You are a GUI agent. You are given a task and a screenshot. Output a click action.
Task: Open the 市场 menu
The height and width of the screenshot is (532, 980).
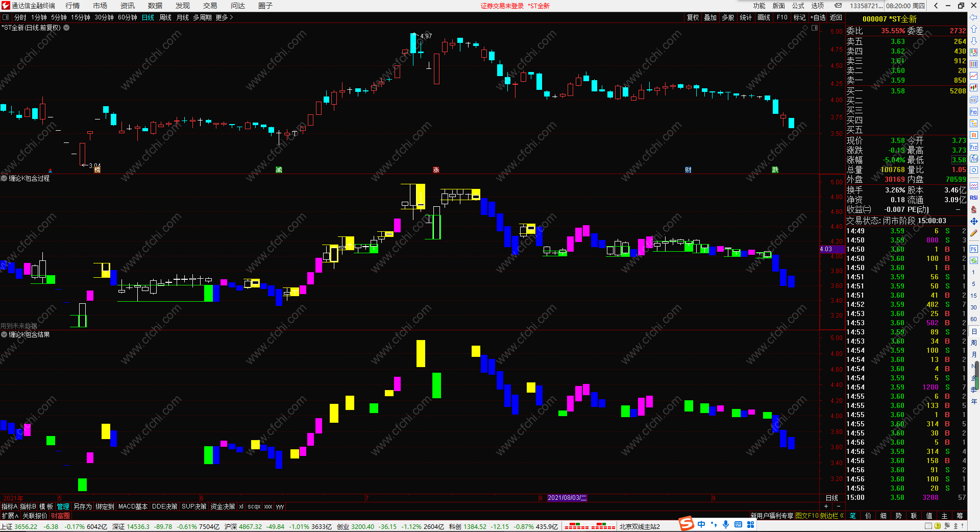click(x=100, y=6)
